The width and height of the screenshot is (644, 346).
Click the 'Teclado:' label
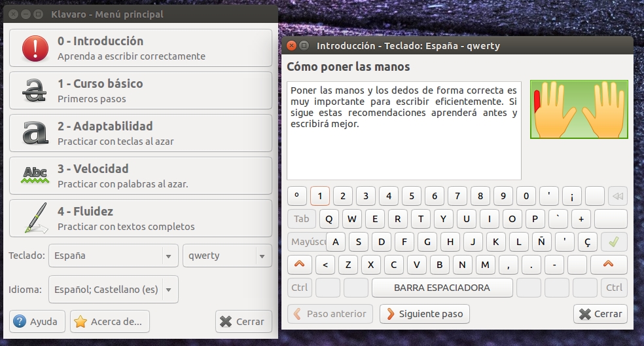coord(27,256)
